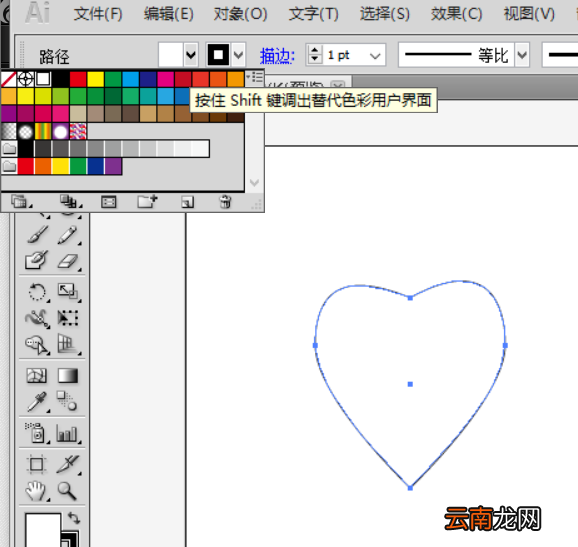Open the swatches panel flyout menu
Screen dimensions: 578x547
[254, 77]
